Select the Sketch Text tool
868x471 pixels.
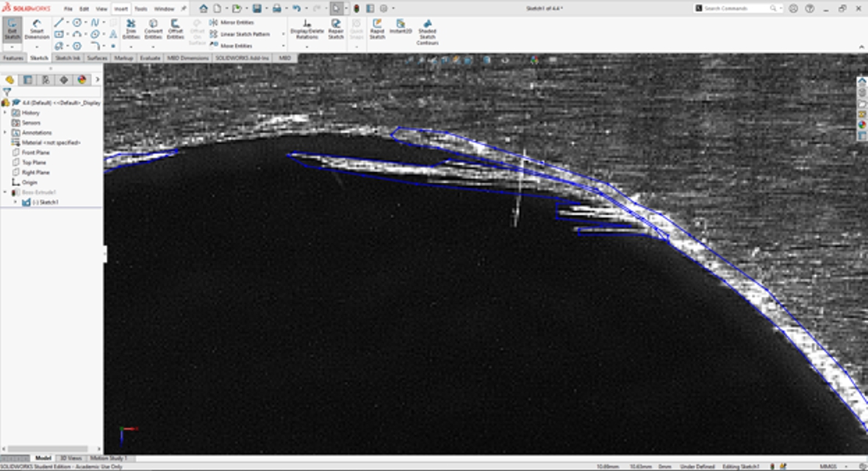113,35
